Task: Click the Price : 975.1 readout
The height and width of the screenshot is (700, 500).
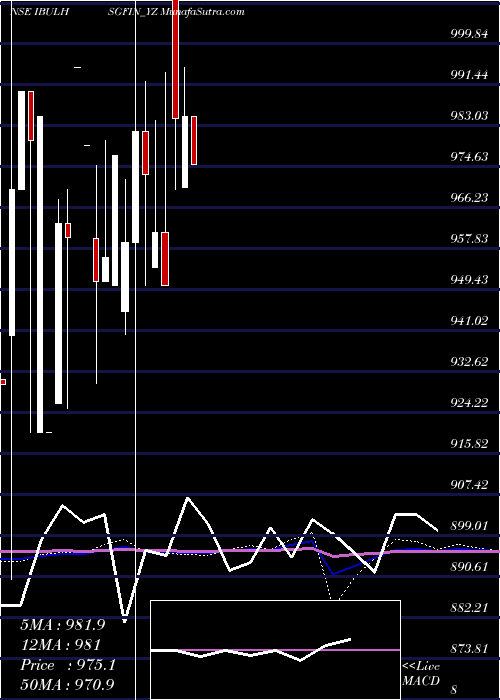Action: (68, 665)
